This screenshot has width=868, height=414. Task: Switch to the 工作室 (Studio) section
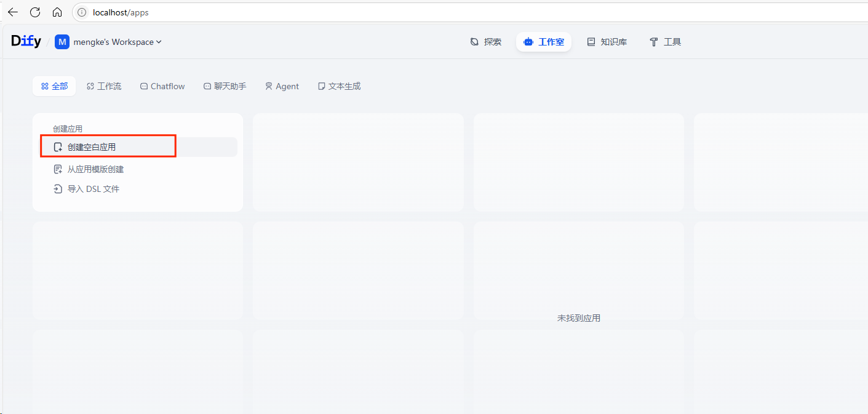[543, 42]
